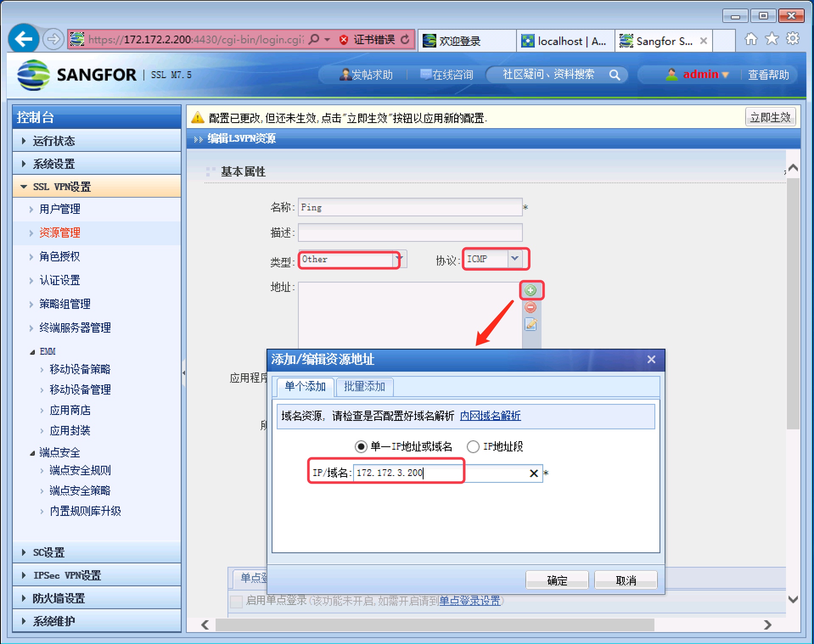Switch to the 批量添加 tab
The image size is (814, 644).
[x=365, y=386]
